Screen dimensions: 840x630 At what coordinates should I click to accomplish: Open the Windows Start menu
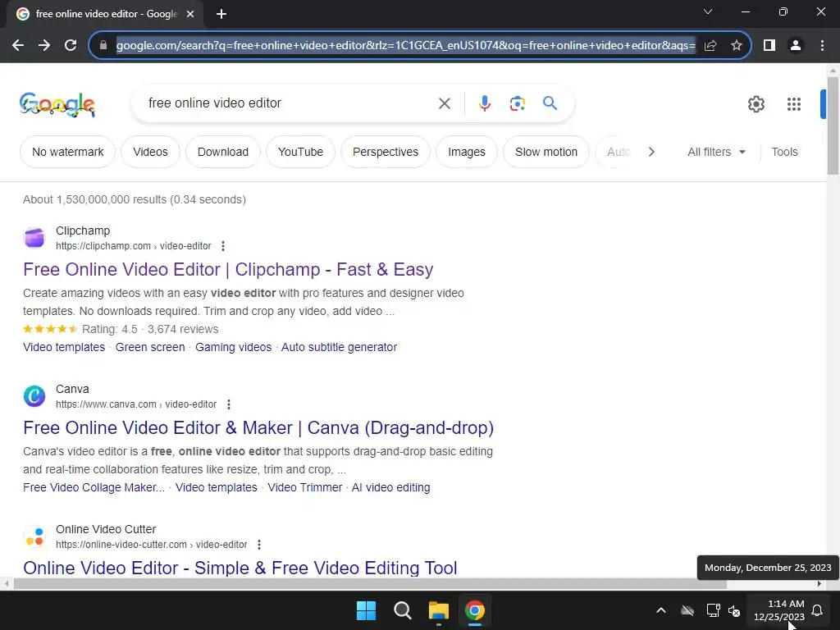367,610
